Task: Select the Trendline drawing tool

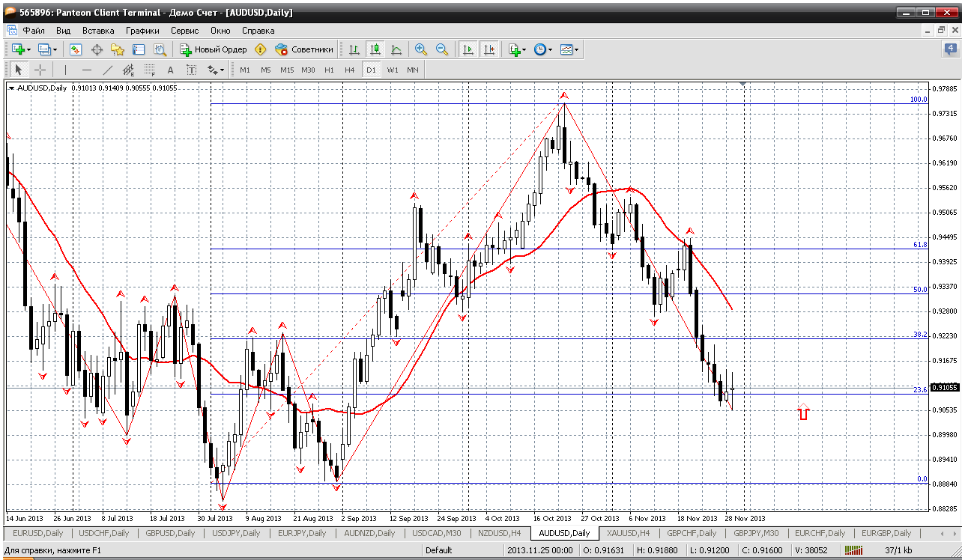Action: point(107,70)
